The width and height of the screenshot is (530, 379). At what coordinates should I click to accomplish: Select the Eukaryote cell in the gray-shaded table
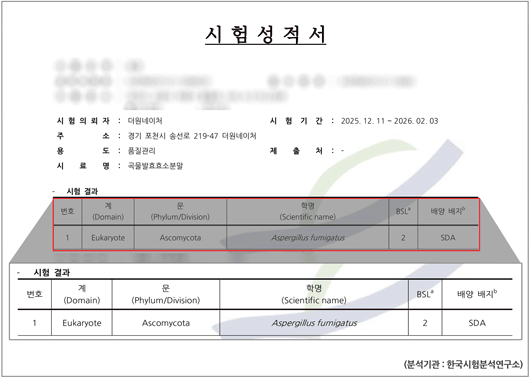tap(108, 238)
